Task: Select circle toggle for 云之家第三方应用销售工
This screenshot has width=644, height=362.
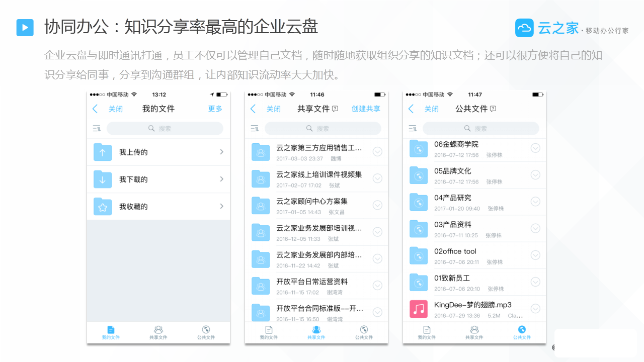Action: coord(377,152)
